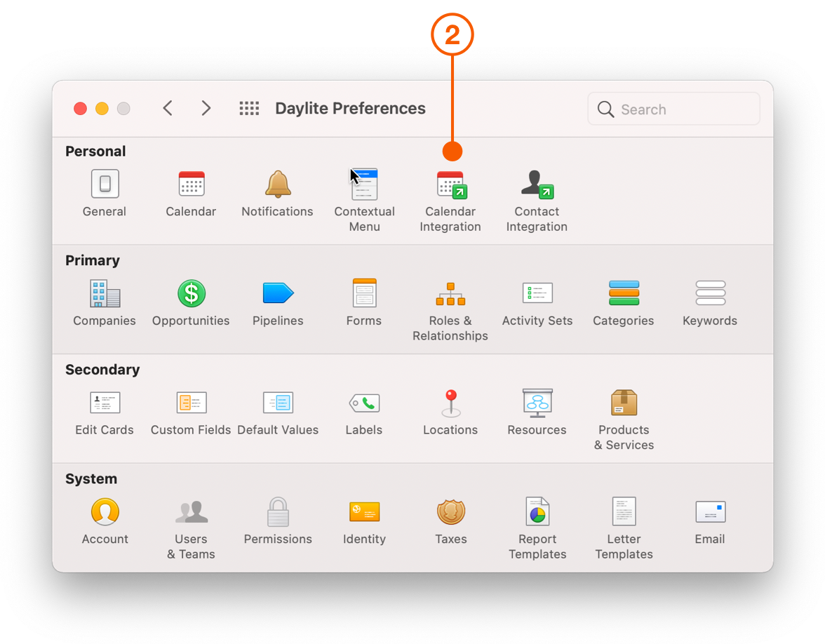Open Opportunities settings
The image size is (825, 644).
coord(191,294)
